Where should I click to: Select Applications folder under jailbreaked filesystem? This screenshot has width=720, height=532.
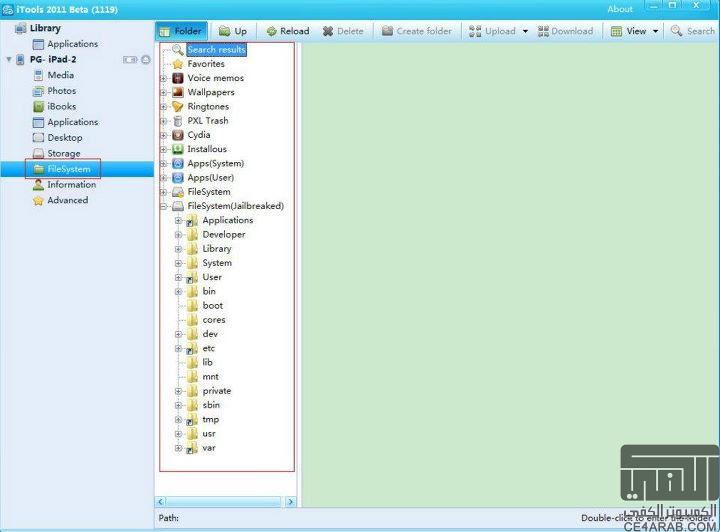pyautogui.click(x=228, y=220)
